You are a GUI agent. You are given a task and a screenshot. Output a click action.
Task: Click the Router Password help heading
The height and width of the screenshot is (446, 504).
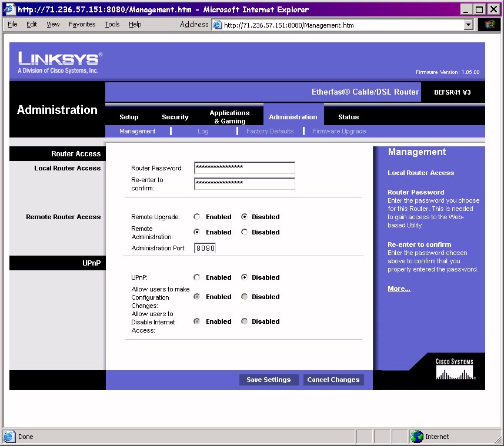[x=416, y=192]
